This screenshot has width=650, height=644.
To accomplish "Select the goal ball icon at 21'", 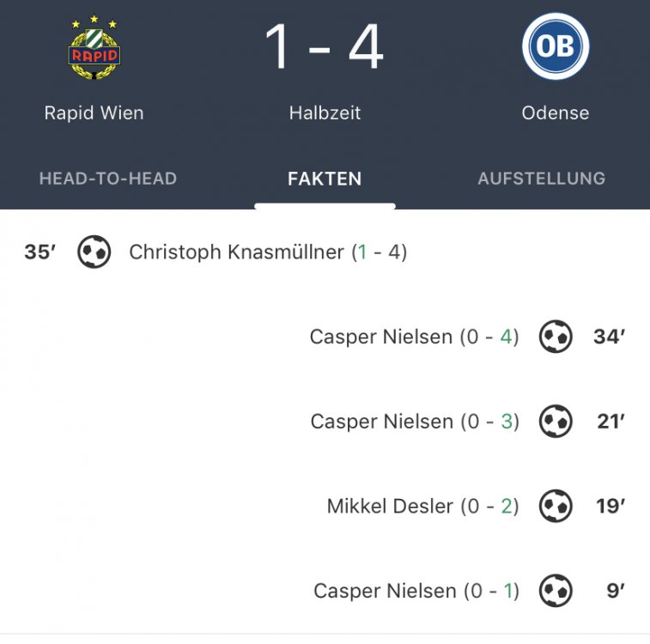I will (x=556, y=421).
